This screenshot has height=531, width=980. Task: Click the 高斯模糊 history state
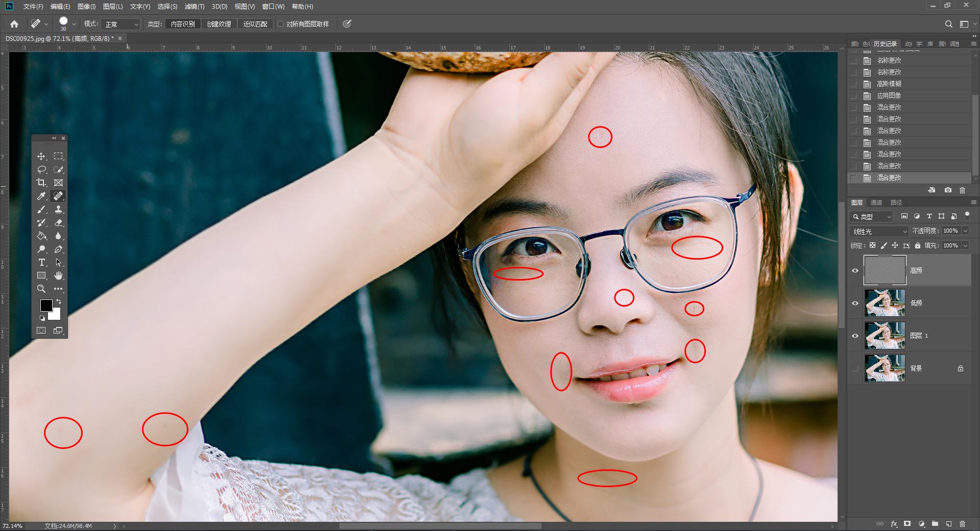[x=911, y=84]
